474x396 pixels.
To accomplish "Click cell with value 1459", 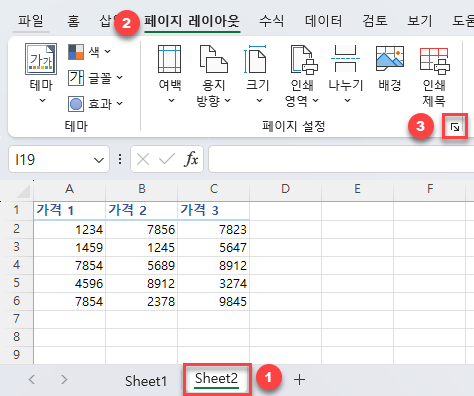I will tap(69, 247).
